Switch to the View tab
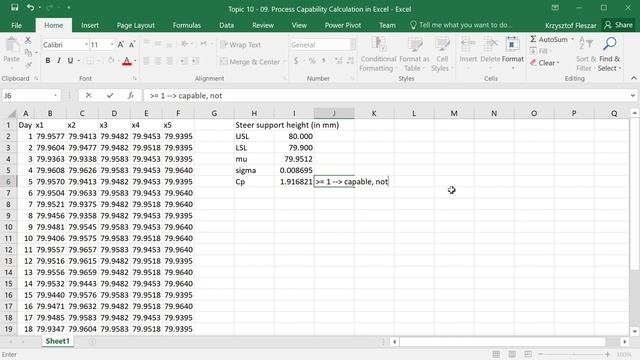 (299, 25)
